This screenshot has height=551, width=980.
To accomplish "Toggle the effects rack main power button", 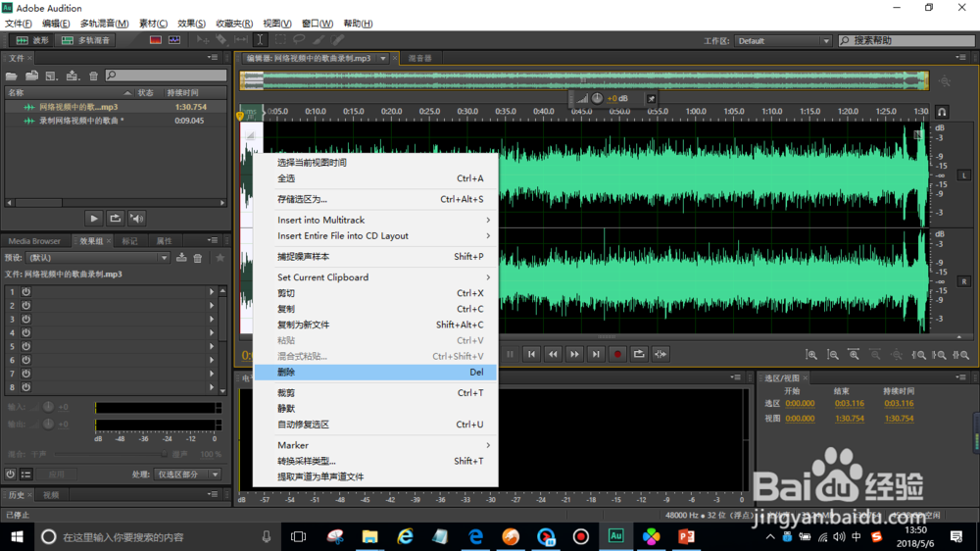I will (10, 475).
